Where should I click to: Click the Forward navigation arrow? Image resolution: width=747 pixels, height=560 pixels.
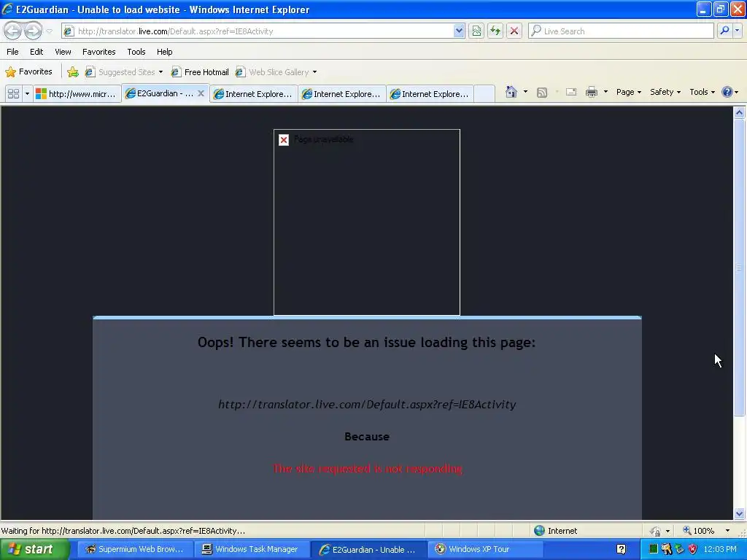33,31
